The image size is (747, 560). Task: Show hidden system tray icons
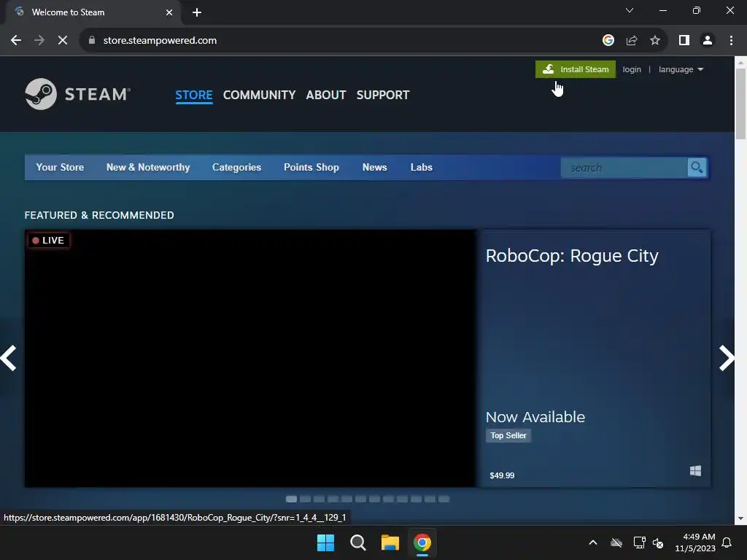(x=593, y=542)
